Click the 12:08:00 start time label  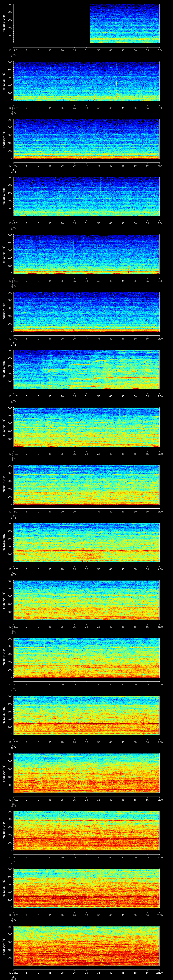[13, 281]
